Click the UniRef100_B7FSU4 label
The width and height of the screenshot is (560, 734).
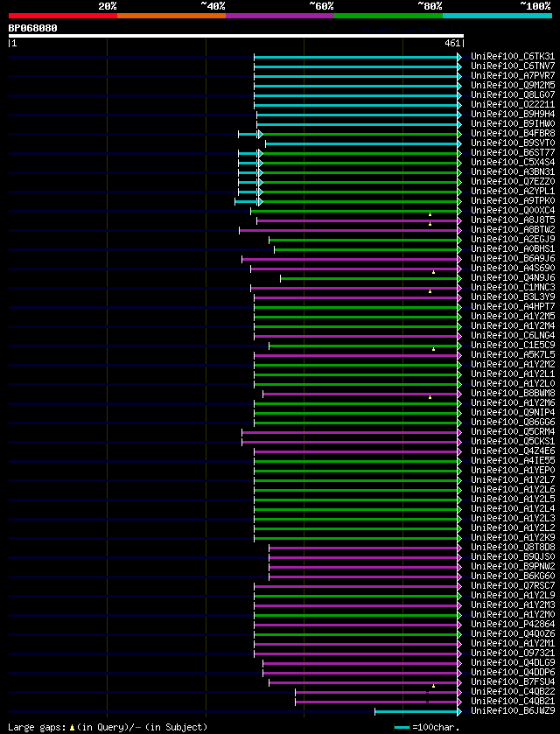click(x=513, y=682)
